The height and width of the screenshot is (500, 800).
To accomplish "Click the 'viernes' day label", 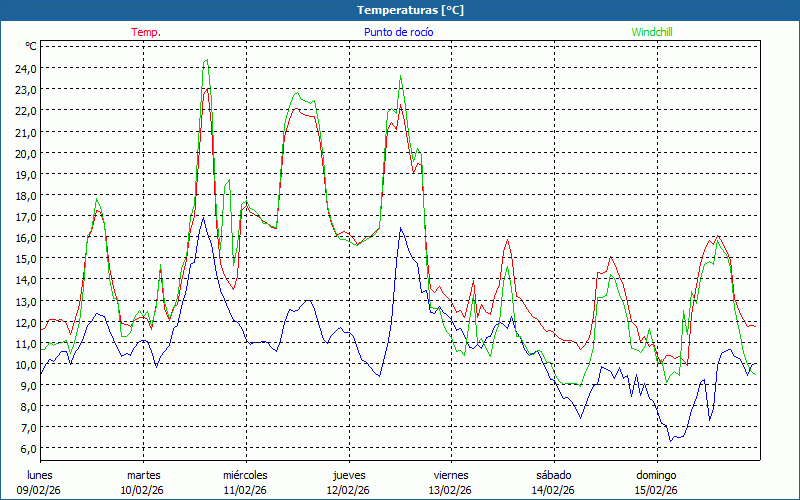I will [451, 475].
